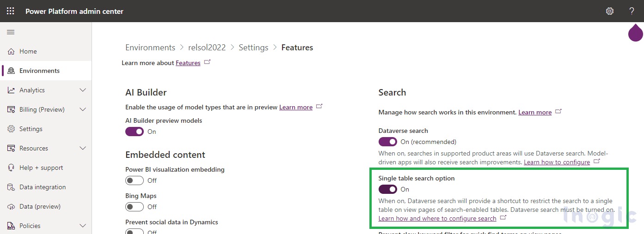Image resolution: width=644 pixels, height=234 pixels.
Task: Open Learn how and where to configure search
Action: (x=437, y=218)
